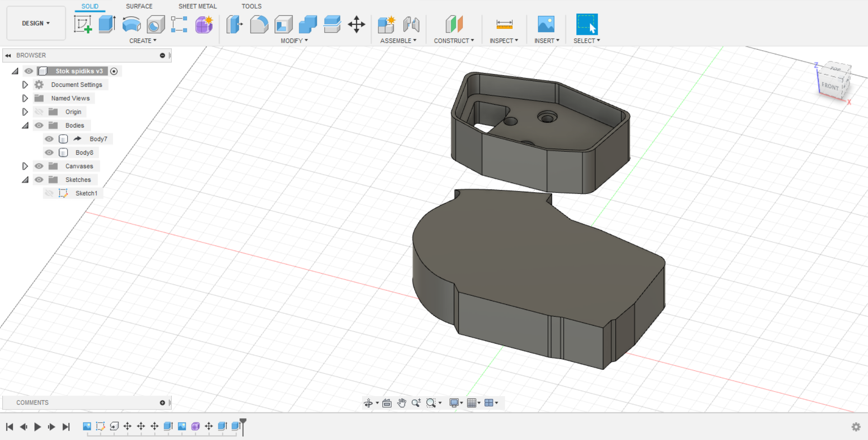
Task: Select the Fillet tool
Action: tap(259, 24)
